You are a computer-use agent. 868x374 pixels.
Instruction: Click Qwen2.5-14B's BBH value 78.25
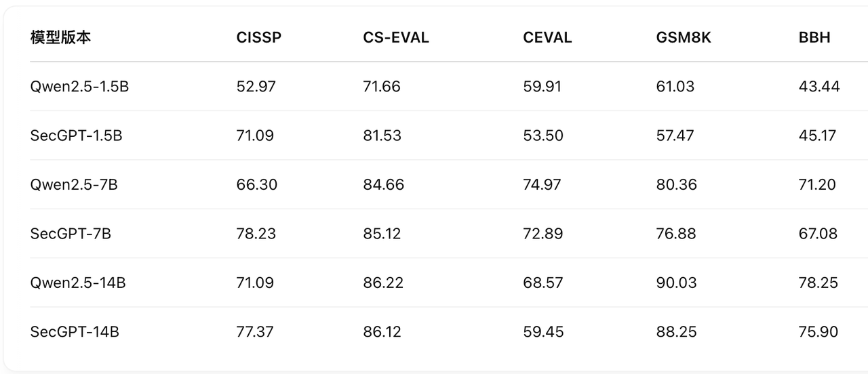(818, 283)
